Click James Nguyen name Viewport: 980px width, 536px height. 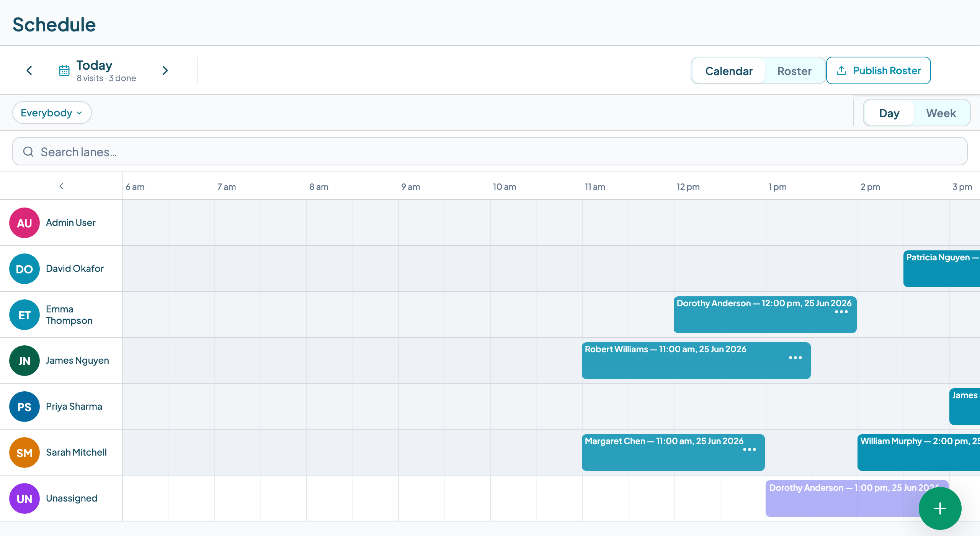pos(77,361)
